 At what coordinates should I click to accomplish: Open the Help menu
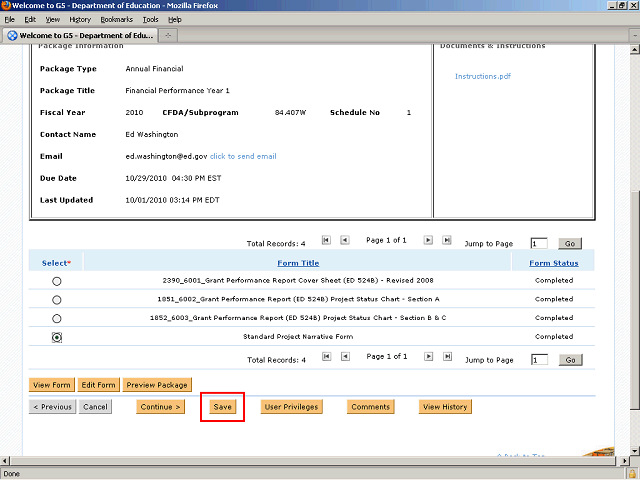(175, 20)
